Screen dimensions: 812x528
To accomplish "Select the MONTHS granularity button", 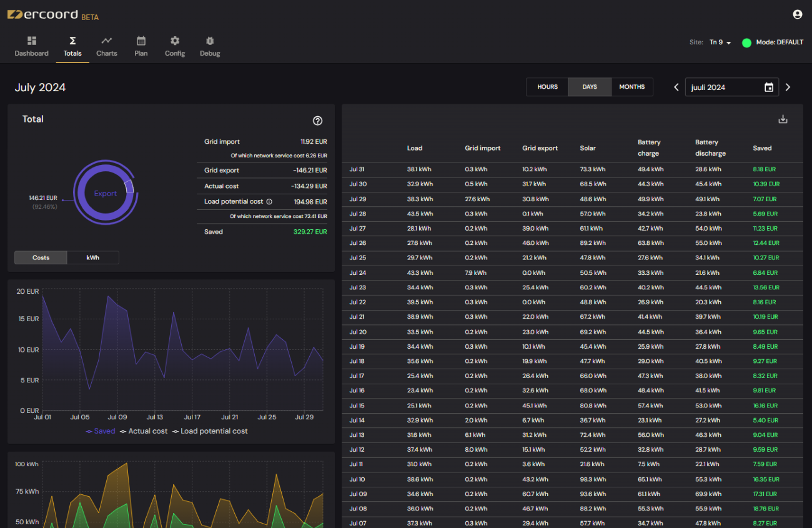I will click(x=631, y=87).
